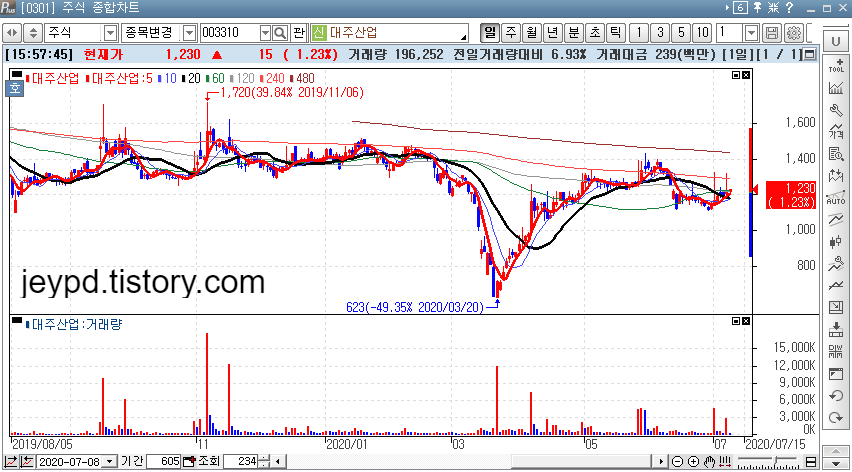Viewport: 852px width, 472px height.
Task: Click the calendar icon beside 605 field
Action: [189, 462]
